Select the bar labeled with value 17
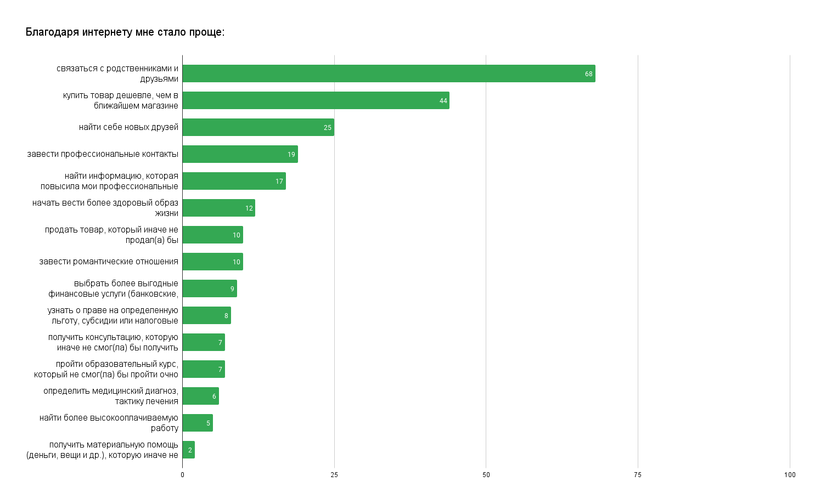 pos(234,181)
